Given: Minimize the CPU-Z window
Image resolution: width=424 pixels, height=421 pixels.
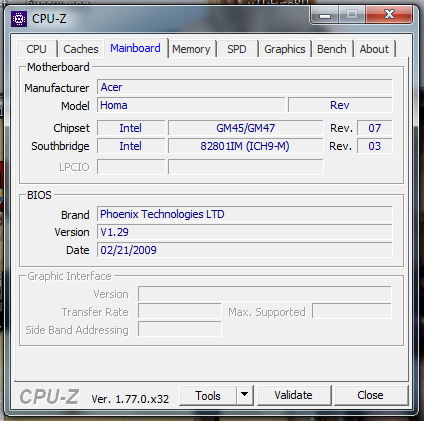Looking at the screenshot, I should coord(325,15).
